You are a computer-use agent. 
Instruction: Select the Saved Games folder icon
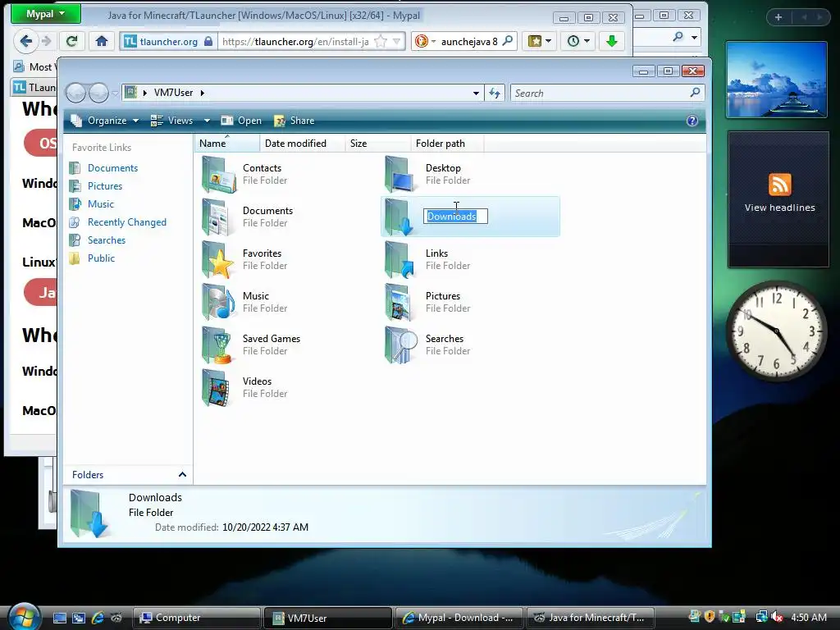(218, 345)
